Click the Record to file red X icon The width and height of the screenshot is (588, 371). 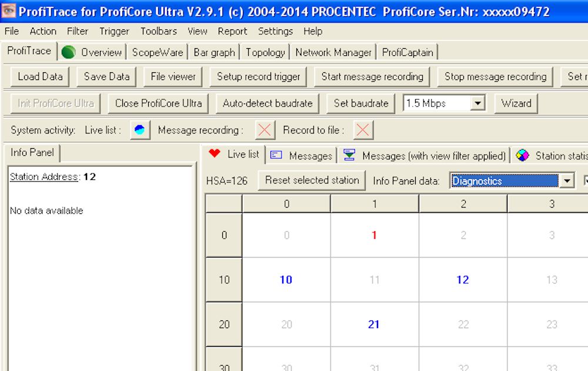363,130
